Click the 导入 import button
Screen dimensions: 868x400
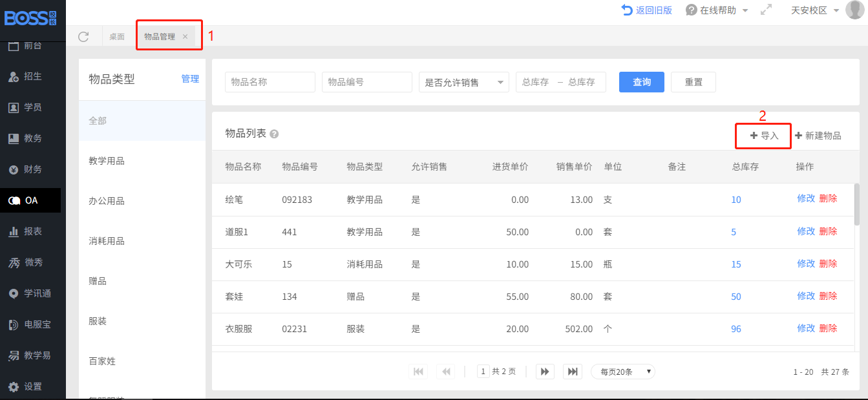point(764,136)
